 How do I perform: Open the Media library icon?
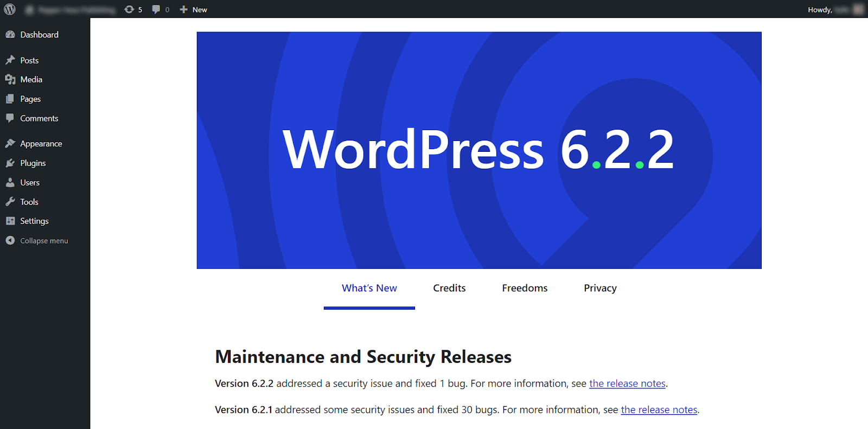click(x=10, y=80)
